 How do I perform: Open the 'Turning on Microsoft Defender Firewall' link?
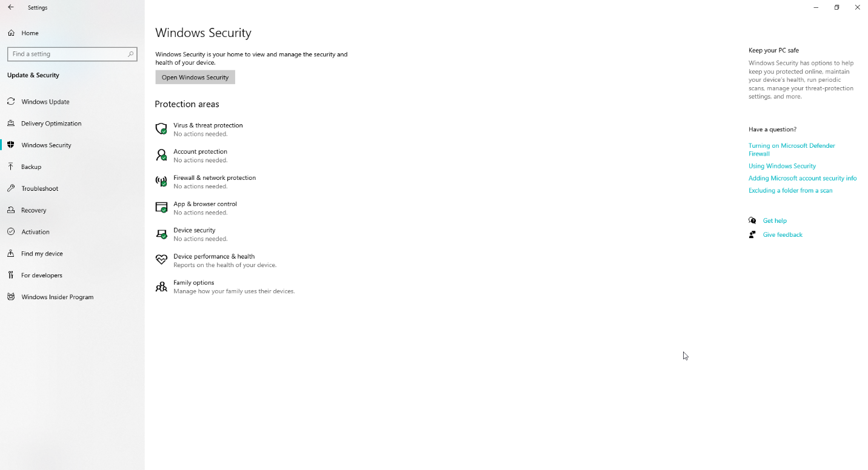(x=791, y=146)
